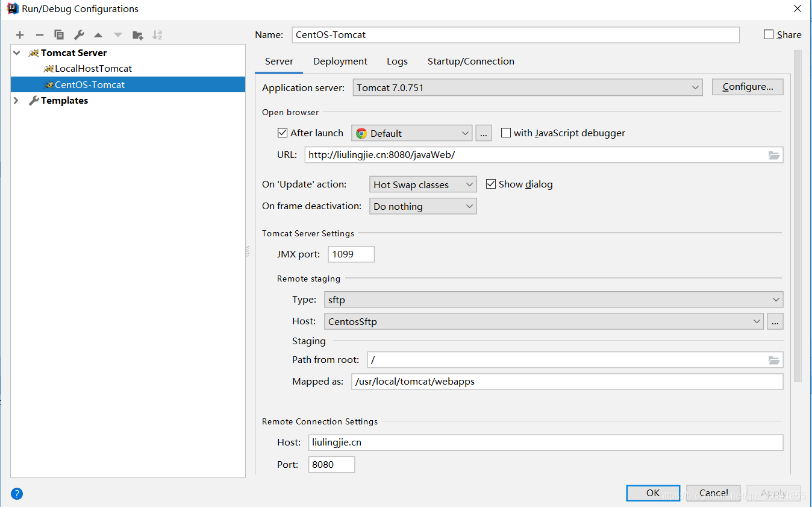The image size is (812, 507).
Task: Expand Templates tree node
Action: (17, 101)
